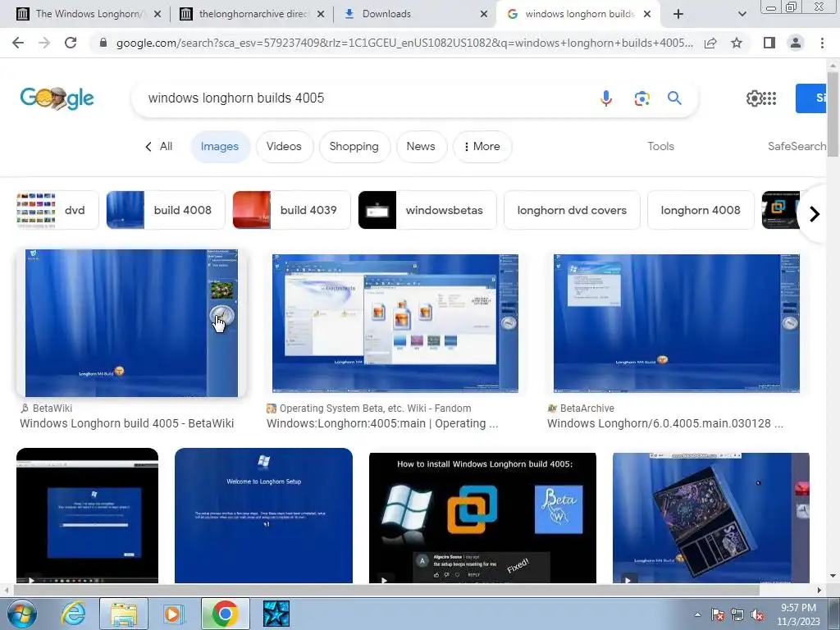Open the setup progress video thumbnail
840x630 pixels.
click(x=87, y=515)
